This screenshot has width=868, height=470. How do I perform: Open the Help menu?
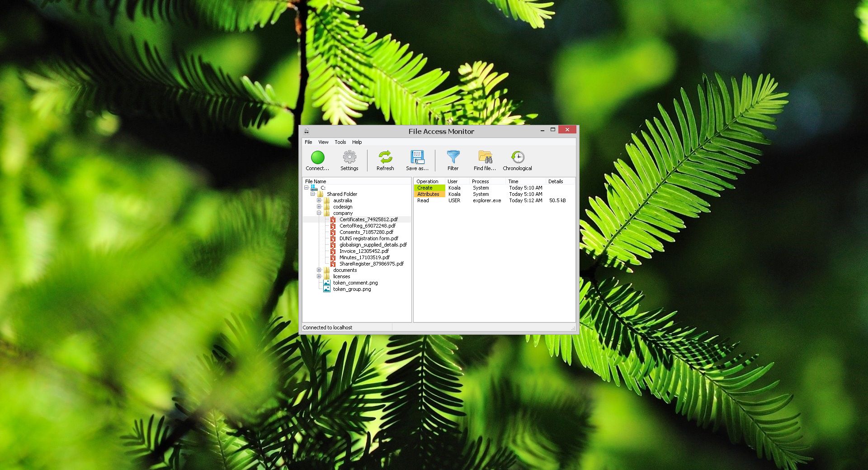coord(357,142)
